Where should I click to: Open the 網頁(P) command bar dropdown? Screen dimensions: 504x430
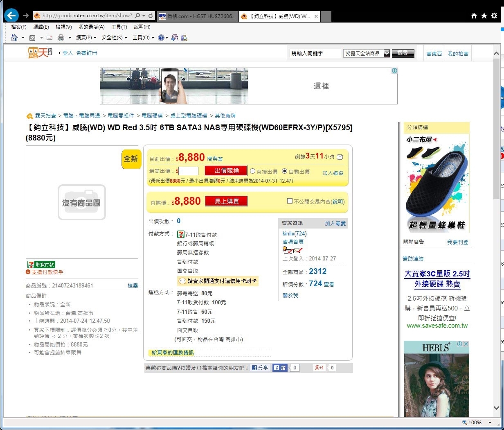[86, 38]
